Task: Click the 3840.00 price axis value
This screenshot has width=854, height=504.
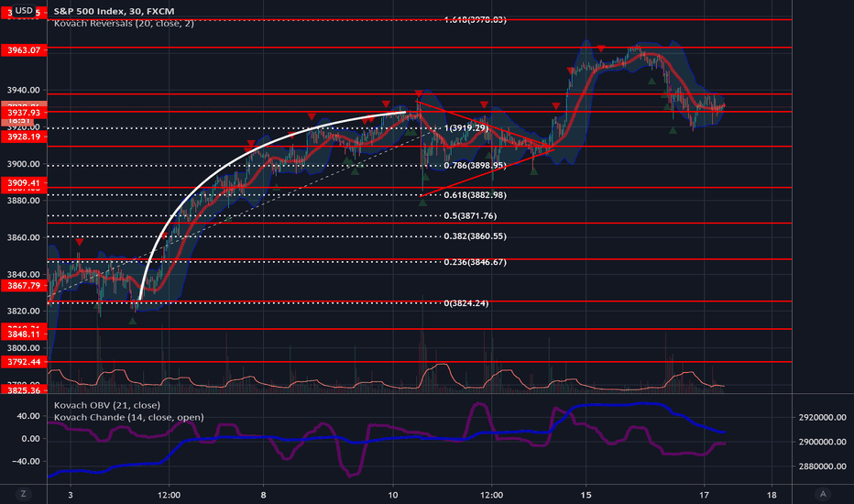Action: 24,275
